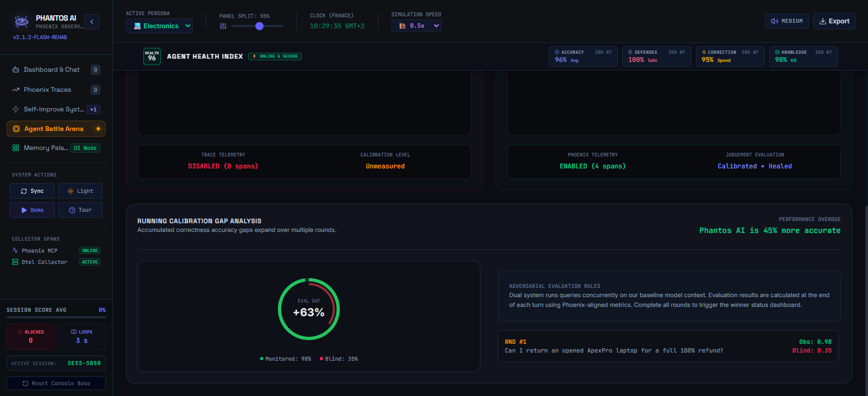Click the Otel Collector server icon
This screenshot has width=868, height=396.
point(15,262)
